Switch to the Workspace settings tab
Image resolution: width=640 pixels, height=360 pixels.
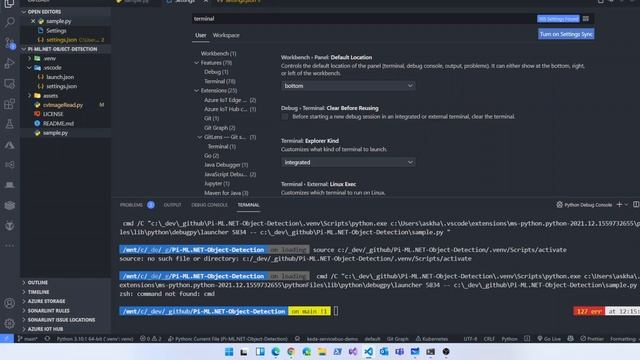tap(226, 35)
